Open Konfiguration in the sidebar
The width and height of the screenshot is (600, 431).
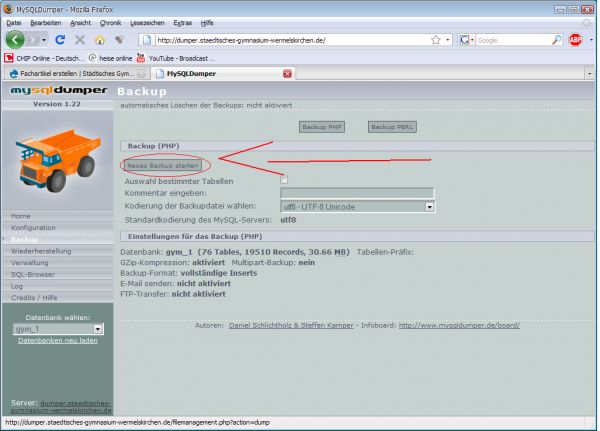[x=33, y=228]
